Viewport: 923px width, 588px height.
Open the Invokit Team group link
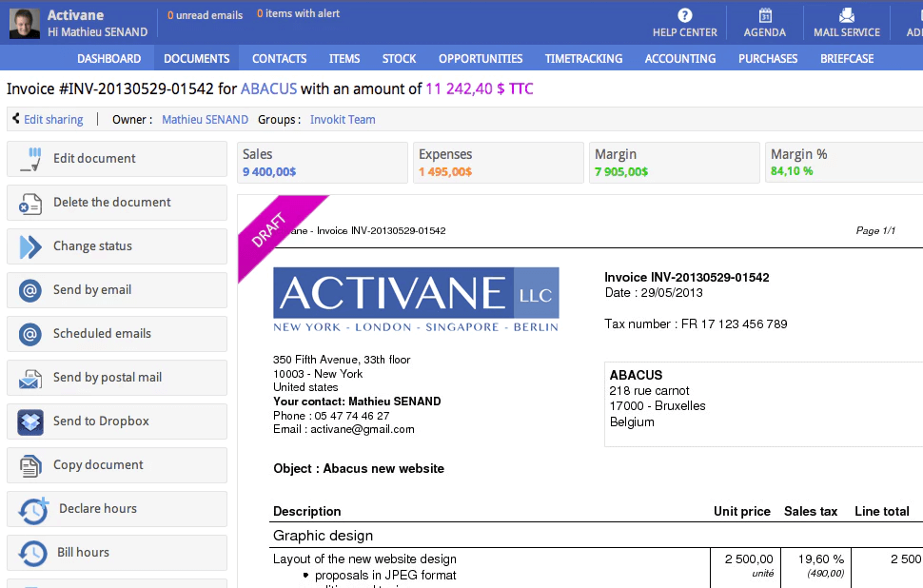coord(343,120)
